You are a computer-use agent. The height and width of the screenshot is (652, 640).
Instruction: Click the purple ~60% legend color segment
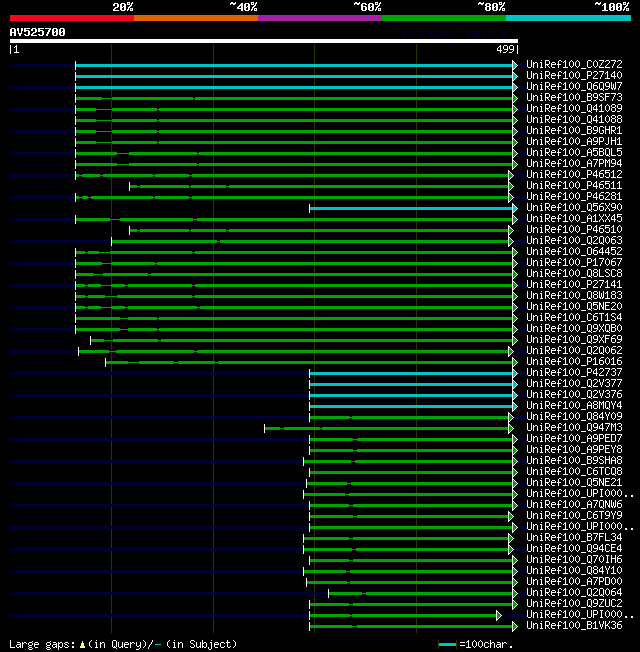pos(320,18)
